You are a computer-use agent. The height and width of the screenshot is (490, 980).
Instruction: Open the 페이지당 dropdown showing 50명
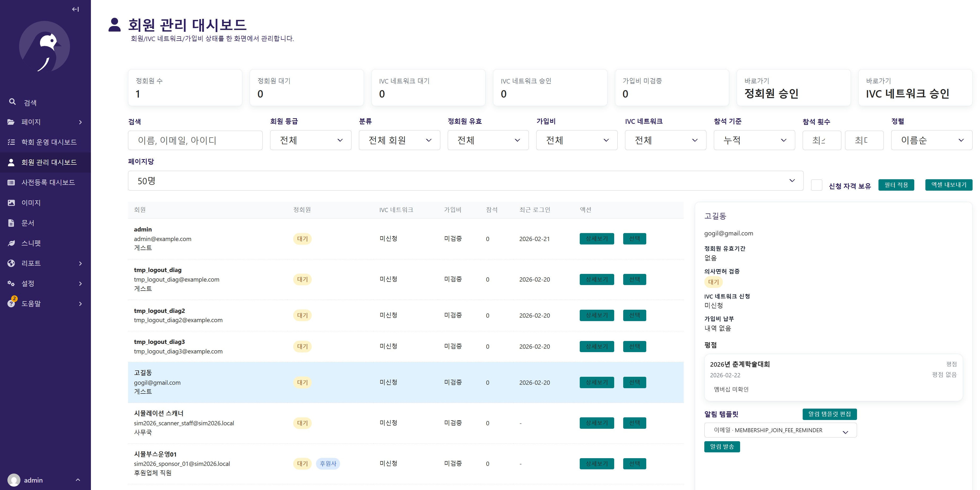pyautogui.click(x=464, y=180)
